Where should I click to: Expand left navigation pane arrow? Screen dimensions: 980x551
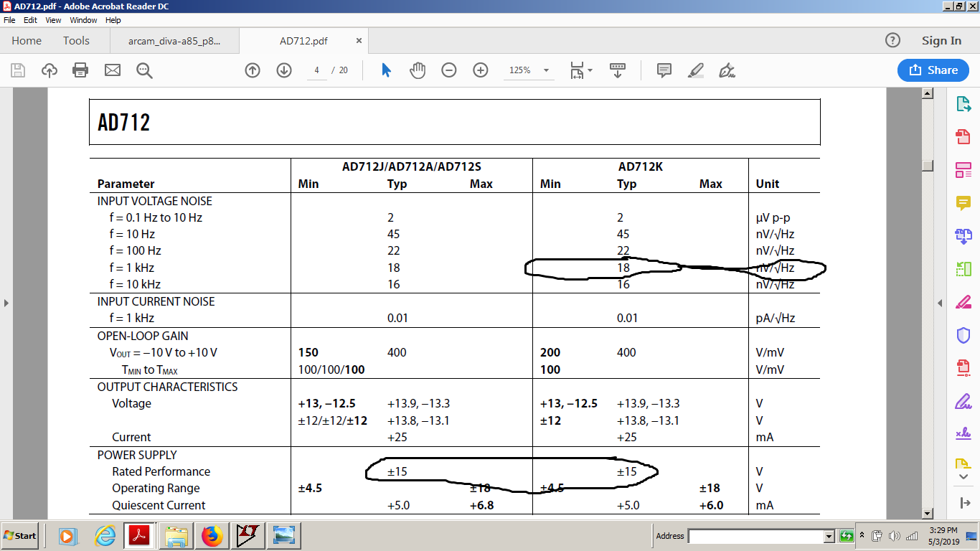pos(6,303)
